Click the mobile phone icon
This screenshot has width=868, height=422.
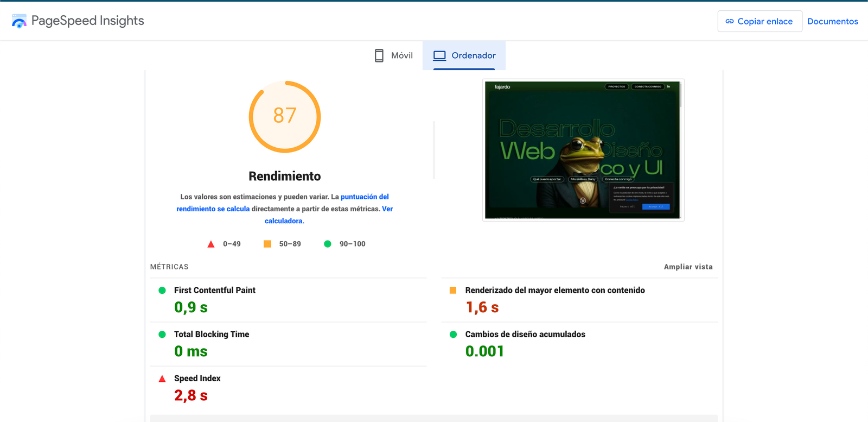pyautogui.click(x=379, y=55)
